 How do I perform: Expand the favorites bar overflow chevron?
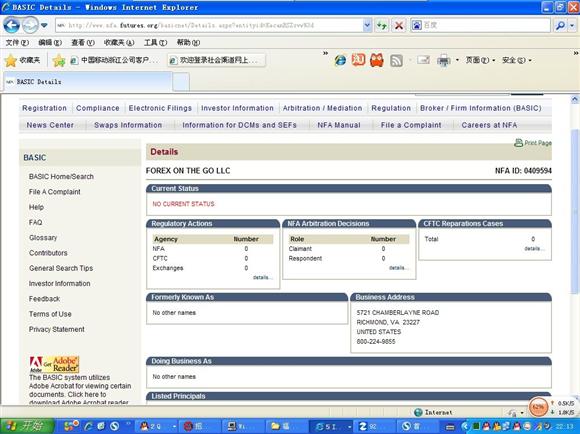326,54
